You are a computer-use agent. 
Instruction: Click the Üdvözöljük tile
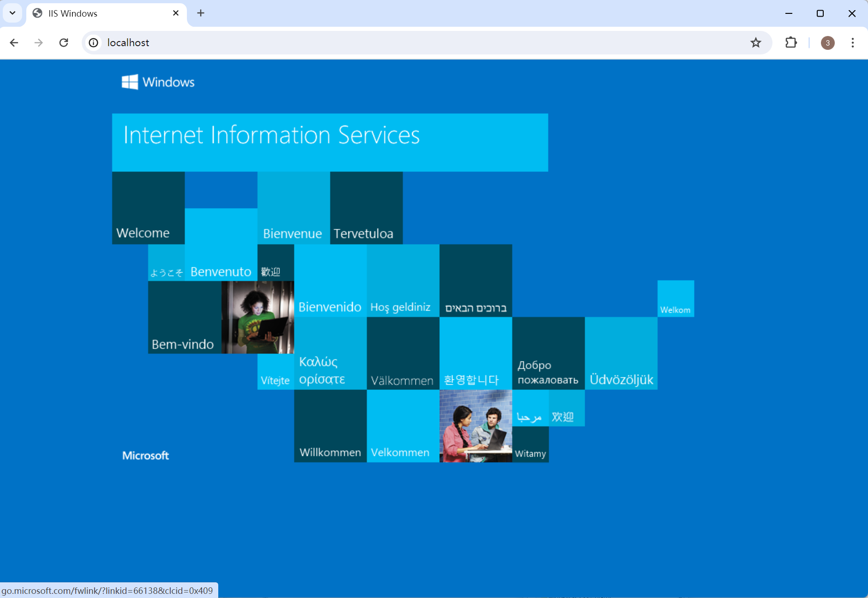click(621, 353)
